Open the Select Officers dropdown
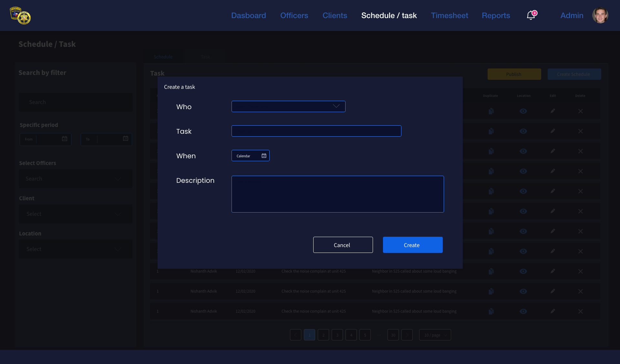The width and height of the screenshot is (620, 364). [76, 179]
